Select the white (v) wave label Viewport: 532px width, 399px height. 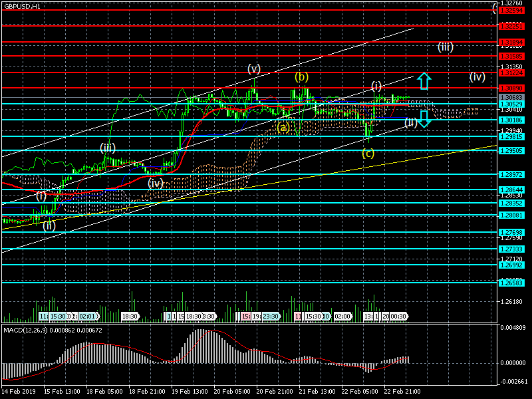254,69
